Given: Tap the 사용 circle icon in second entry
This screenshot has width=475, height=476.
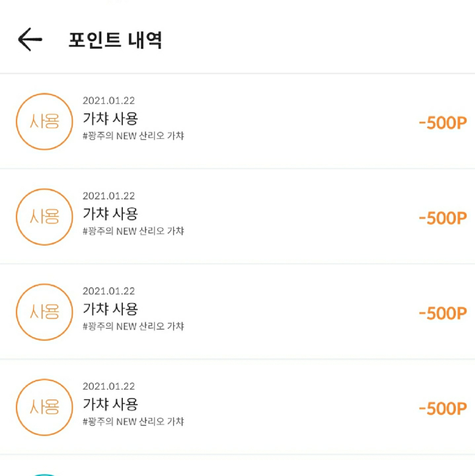Looking at the screenshot, I should pyautogui.click(x=44, y=217).
